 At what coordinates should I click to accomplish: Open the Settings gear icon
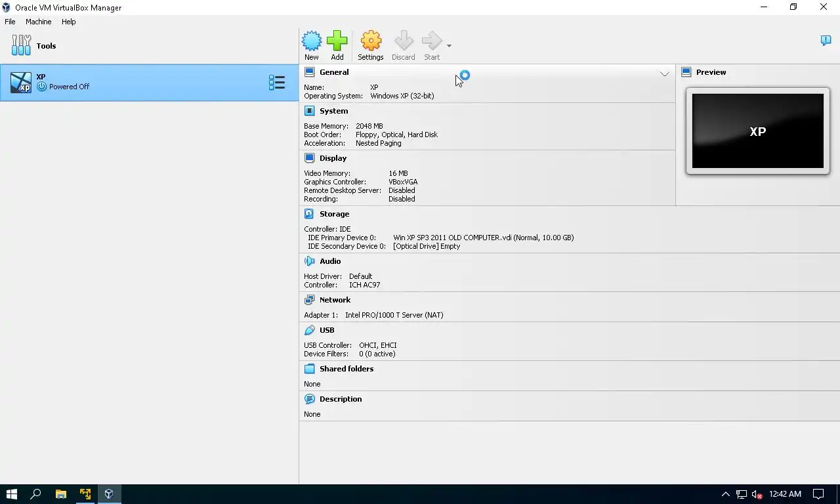[x=371, y=41]
